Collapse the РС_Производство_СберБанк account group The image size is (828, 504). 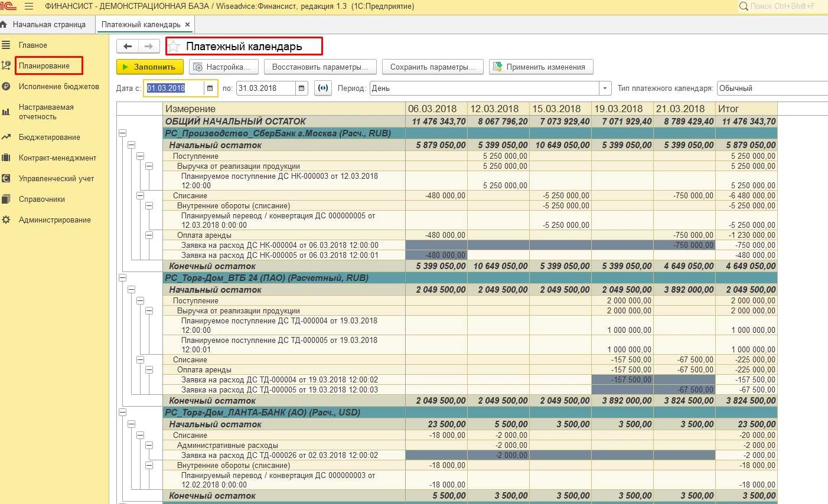[123, 133]
